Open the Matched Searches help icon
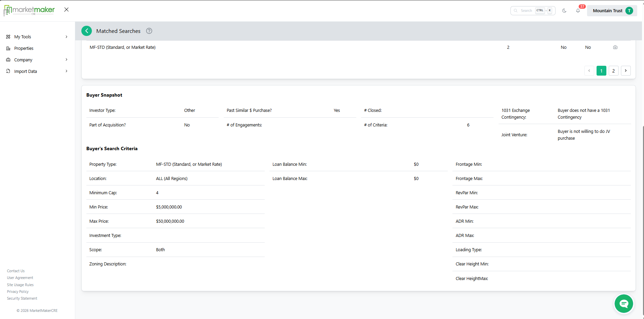644x319 pixels. click(x=149, y=31)
